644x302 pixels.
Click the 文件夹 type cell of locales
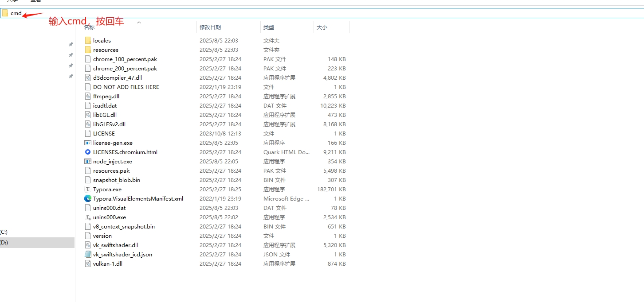click(x=271, y=41)
